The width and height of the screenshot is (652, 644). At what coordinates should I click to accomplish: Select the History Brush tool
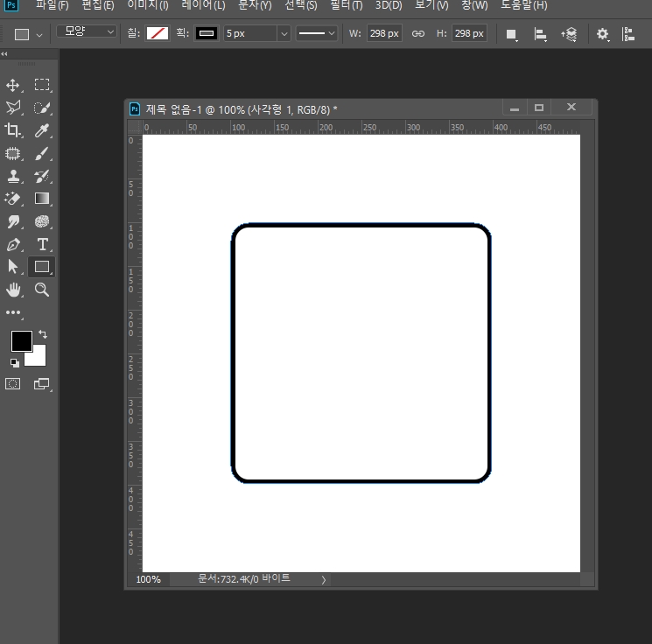tap(42, 176)
